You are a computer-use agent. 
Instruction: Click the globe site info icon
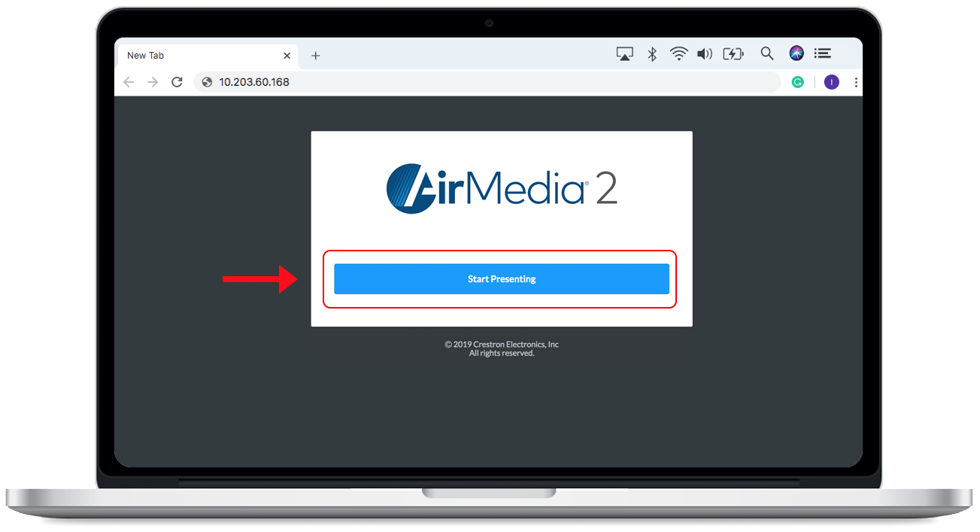coord(207,82)
